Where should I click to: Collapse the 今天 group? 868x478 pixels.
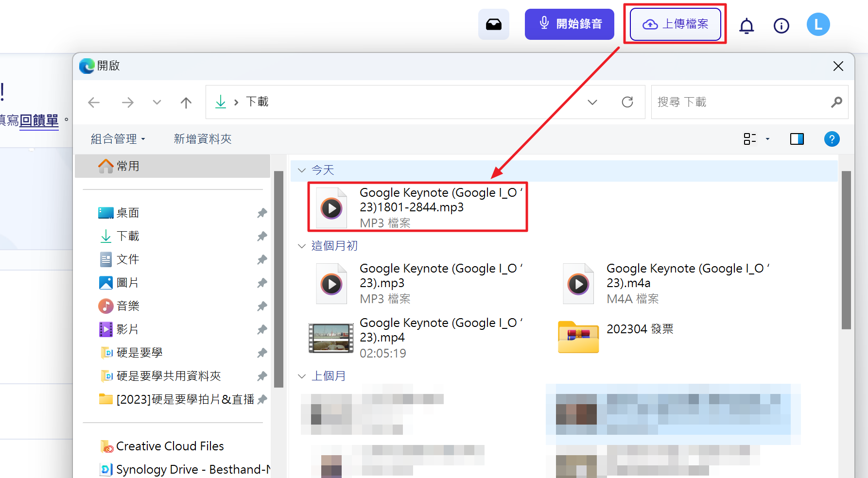click(x=302, y=170)
